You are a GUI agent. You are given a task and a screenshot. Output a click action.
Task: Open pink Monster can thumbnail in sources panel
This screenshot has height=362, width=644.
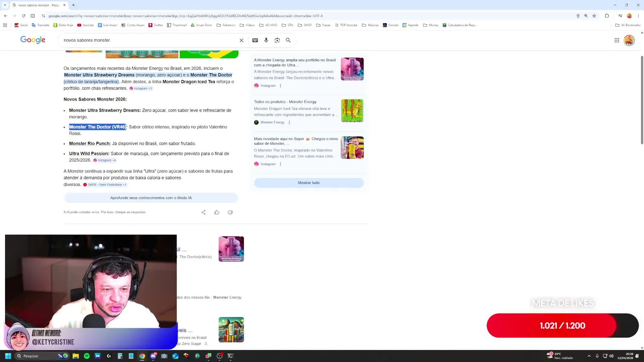click(352, 69)
